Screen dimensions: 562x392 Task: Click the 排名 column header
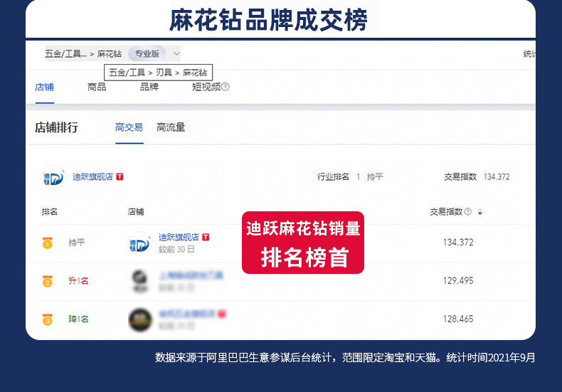point(50,212)
